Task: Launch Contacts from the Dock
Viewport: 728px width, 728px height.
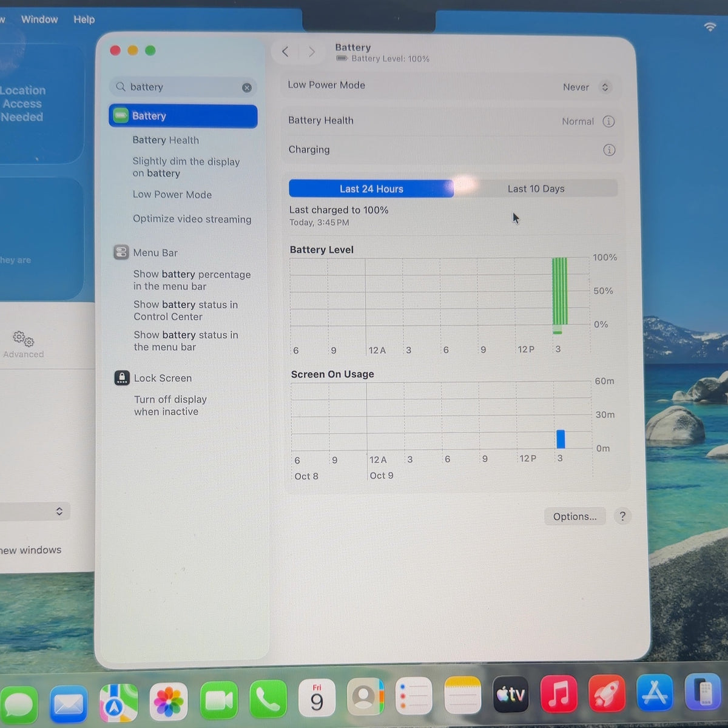Action: (x=365, y=697)
